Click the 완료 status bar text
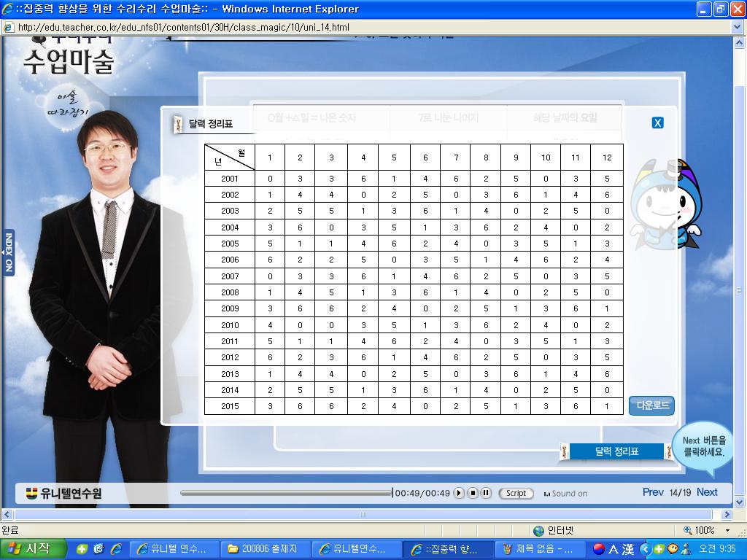Viewport: 747px width, 560px height. pos(10,530)
